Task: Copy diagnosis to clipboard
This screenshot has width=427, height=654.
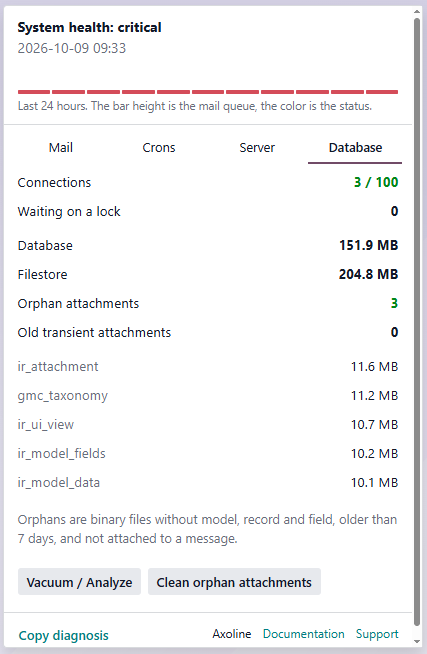Action: click(x=63, y=635)
